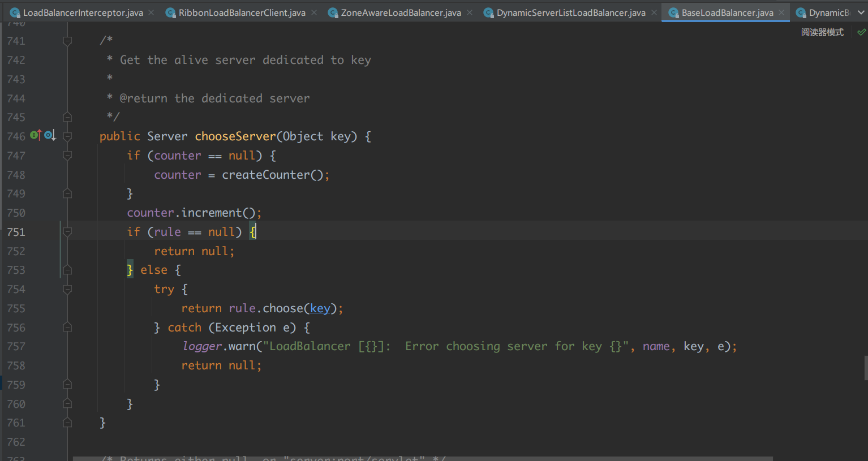Click line number 746 in gutter
Screen dimensions: 868x461
point(16,136)
